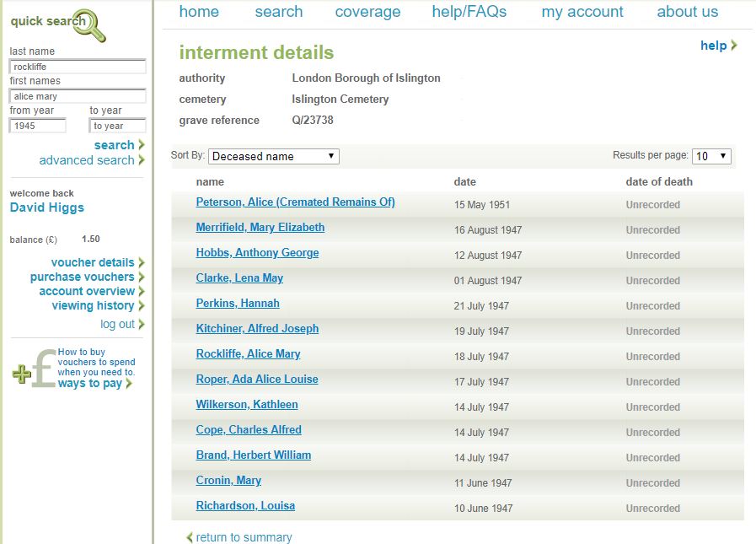Open the my account section

[x=582, y=12]
